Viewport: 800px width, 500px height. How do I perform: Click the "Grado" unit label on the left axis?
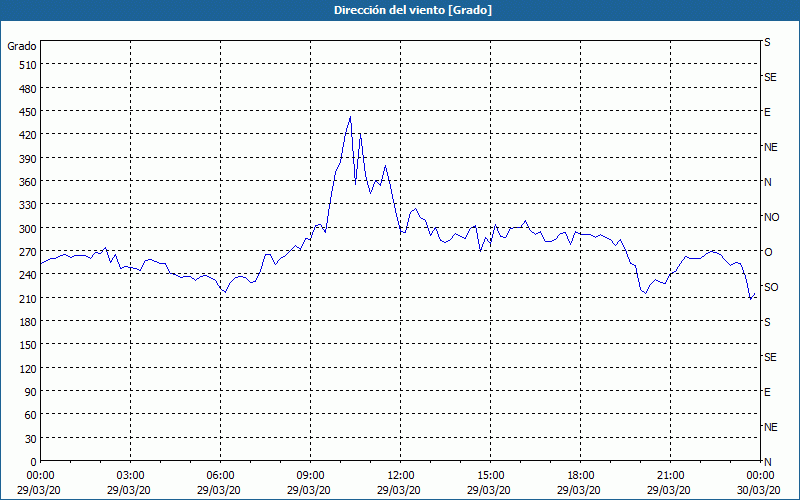click(22, 46)
